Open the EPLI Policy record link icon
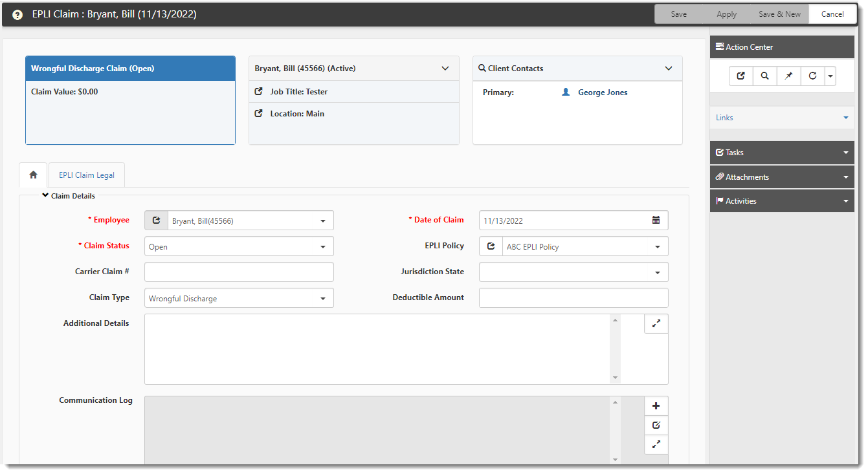 click(x=491, y=246)
